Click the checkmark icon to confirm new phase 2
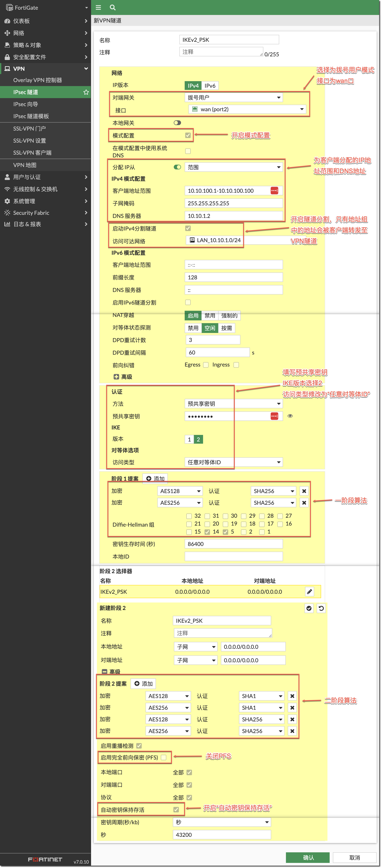This screenshot has width=381, height=868. [x=309, y=608]
